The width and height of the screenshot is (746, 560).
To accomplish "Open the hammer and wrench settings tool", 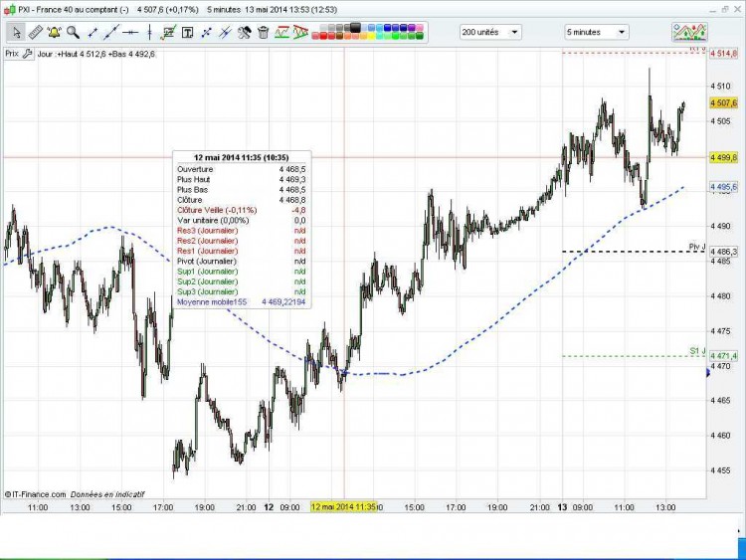I will tap(244, 33).
